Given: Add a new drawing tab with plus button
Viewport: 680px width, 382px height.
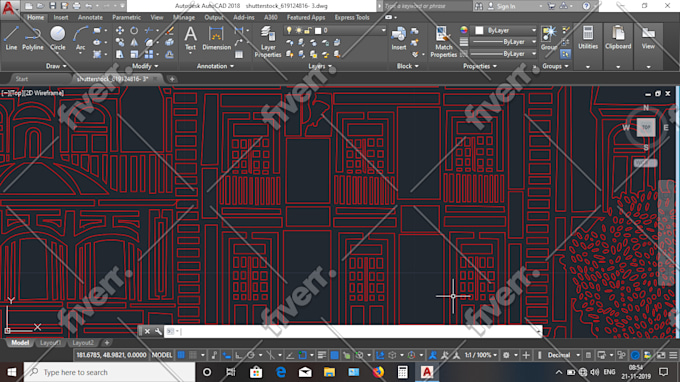Looking at the screenshot, I should [172, 79].
